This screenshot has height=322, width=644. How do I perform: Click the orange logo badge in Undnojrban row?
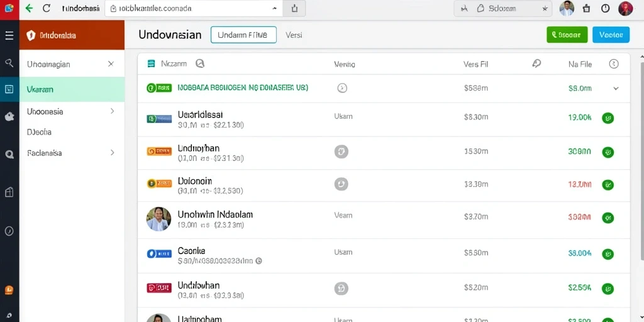point(159,151)
